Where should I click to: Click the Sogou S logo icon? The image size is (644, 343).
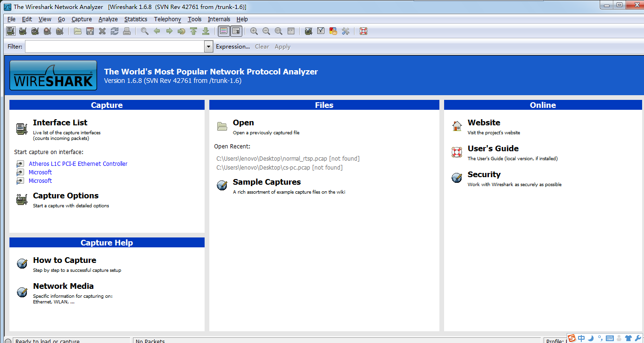pyautogui.click(x=571, y=338)
